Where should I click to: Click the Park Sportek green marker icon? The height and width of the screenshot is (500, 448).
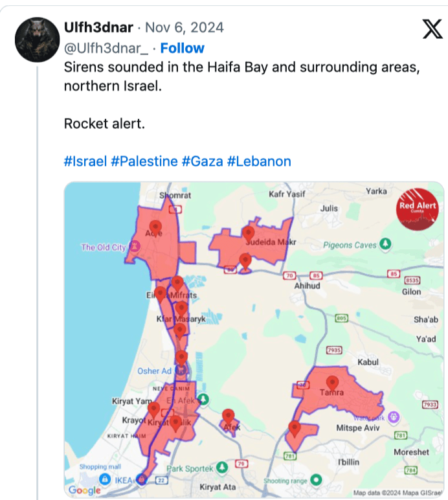222,468
